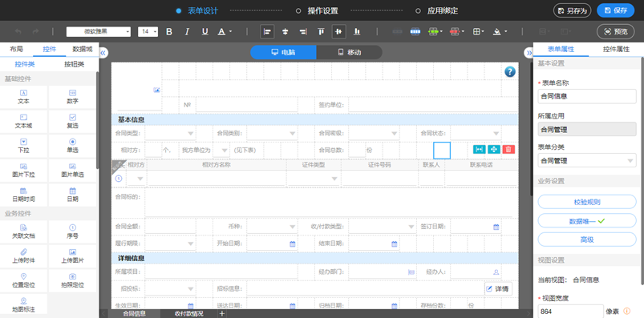Toggle bold formatting
The width and height of the screenshot is (644, 318).
point(168,31)
